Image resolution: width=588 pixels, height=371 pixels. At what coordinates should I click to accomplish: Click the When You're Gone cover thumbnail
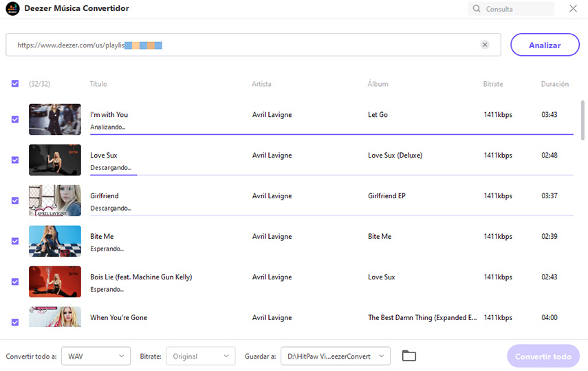tap(55, 317)
